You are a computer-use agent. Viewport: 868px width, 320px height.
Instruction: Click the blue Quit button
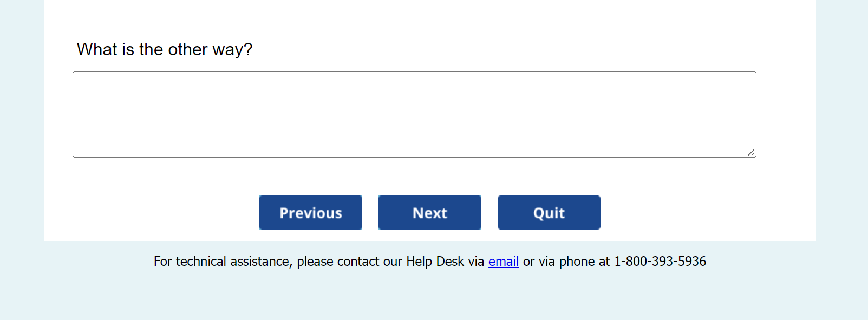(x=549, y=212)
